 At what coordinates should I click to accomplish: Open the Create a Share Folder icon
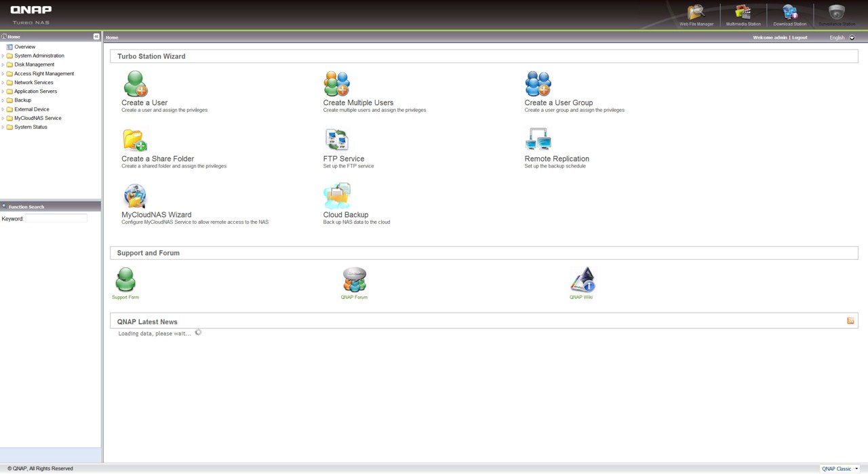tap(135, 140)
